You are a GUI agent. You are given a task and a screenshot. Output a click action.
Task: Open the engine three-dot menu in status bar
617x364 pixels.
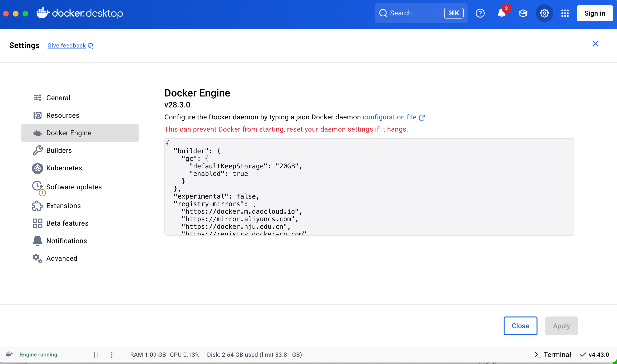[112, 355]
